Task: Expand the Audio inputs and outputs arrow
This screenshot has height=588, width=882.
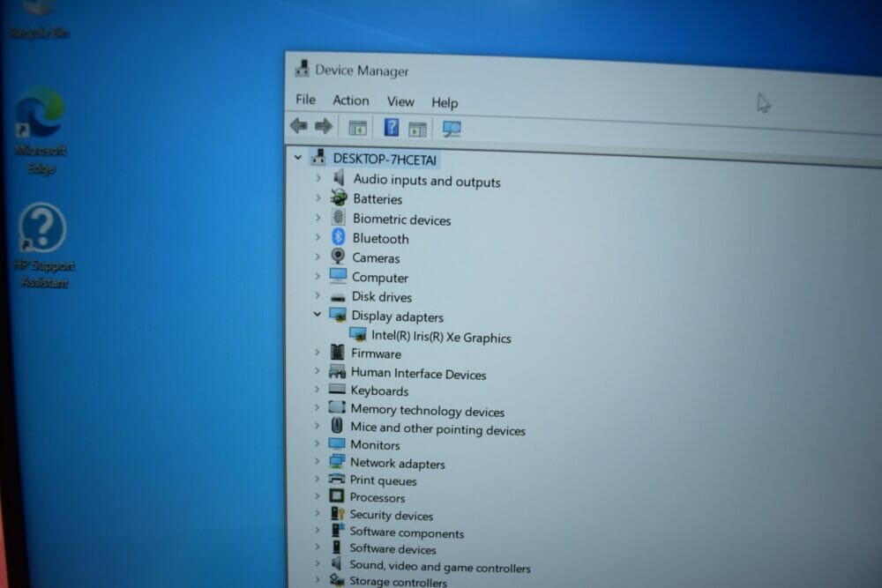Action: click(x=318, y=178)
